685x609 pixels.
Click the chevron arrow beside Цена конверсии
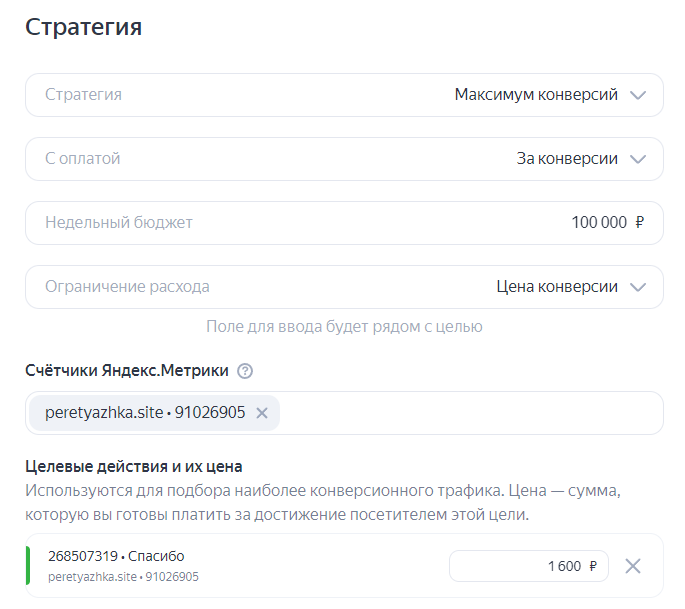click(x=638, y=287)
